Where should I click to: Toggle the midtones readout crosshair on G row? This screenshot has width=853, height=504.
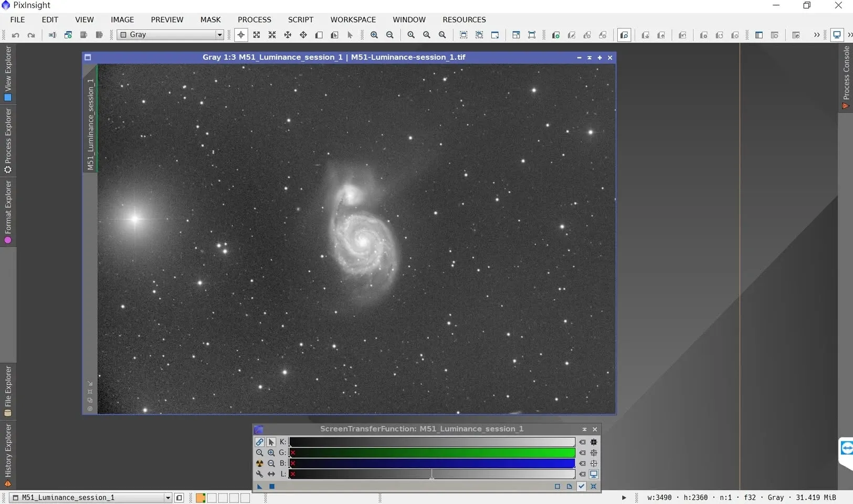tap(594, 453)
